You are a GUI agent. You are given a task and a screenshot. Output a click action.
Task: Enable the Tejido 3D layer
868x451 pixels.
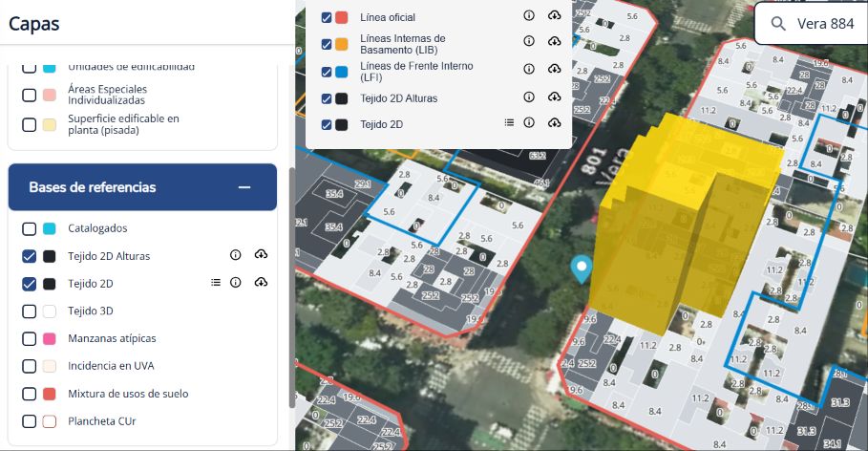pos(29,311)
